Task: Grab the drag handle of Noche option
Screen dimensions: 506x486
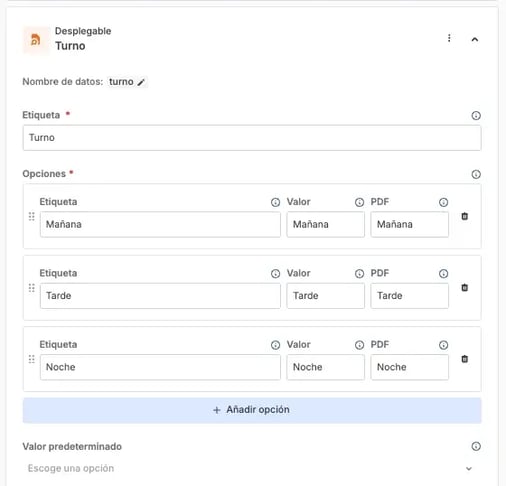Action: [x=32, y=359]
